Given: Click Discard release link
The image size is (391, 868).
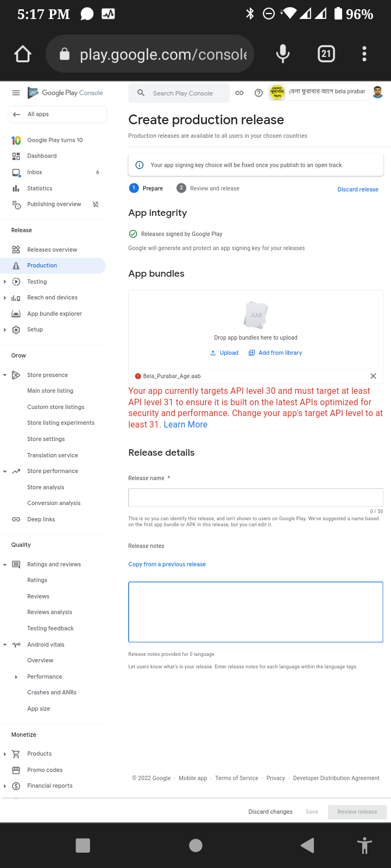Looking at the screenshot, I should [358, 189].
